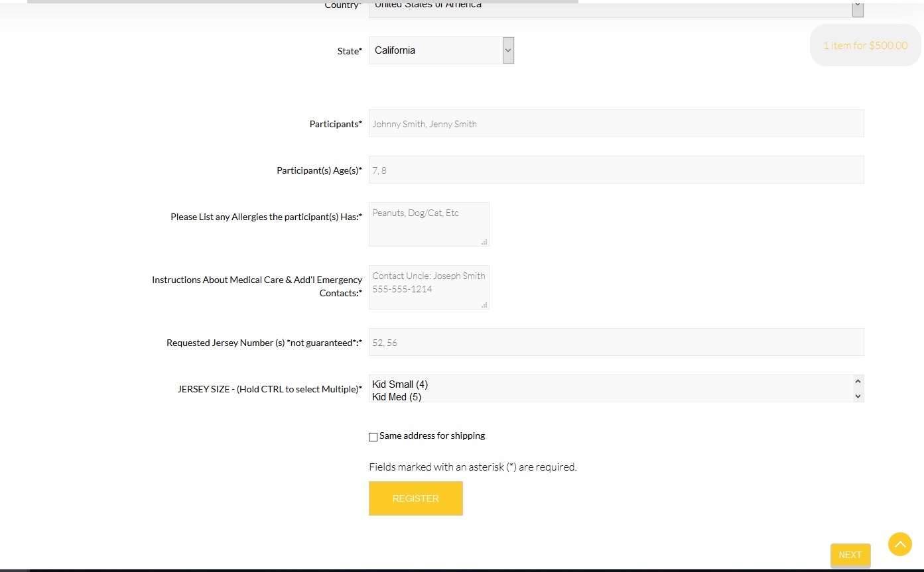The height and width of the screenshot is (572, 924).
Task: Click the jersey size list scroll-up arrow
Action: coord(858,382)
